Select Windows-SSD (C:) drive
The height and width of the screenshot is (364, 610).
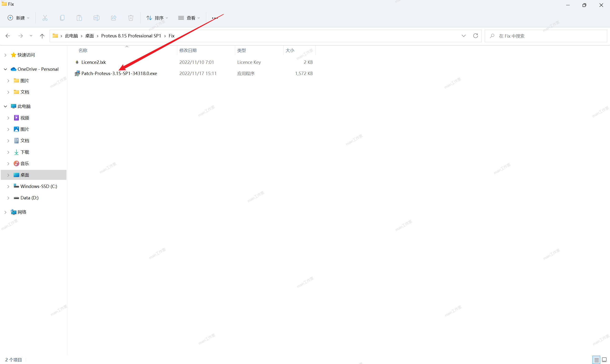coord(39,187)
